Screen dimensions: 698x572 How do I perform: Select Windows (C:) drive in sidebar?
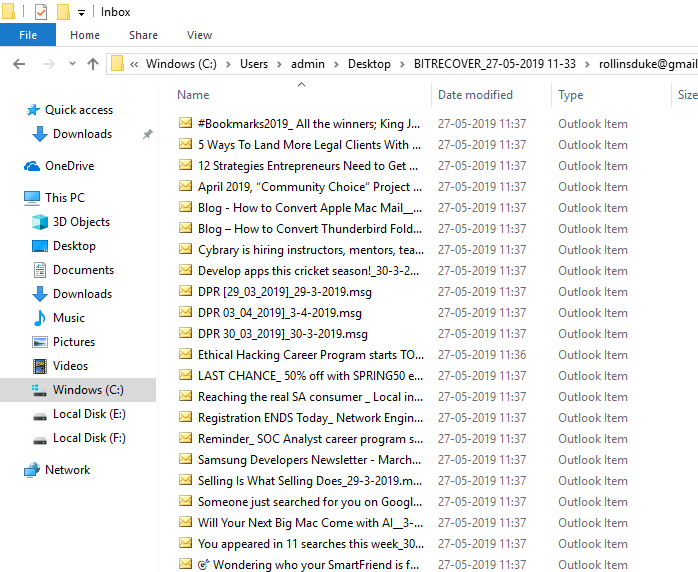(x=88, y=390)
